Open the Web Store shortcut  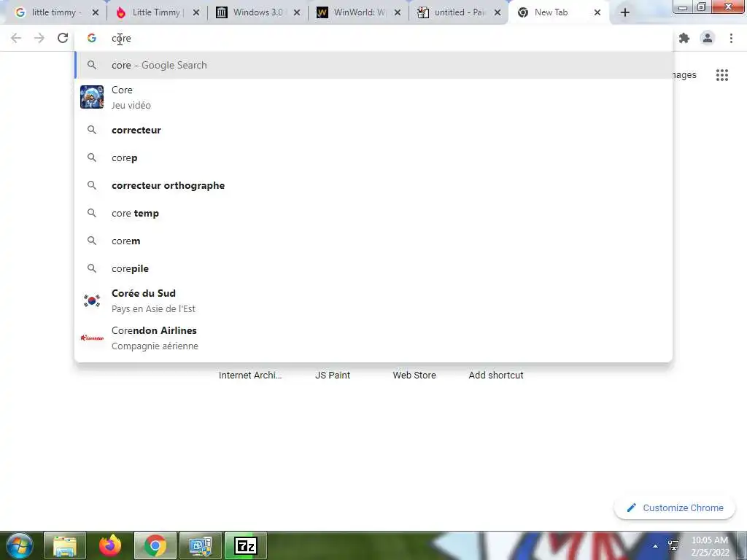coord(414,376)
